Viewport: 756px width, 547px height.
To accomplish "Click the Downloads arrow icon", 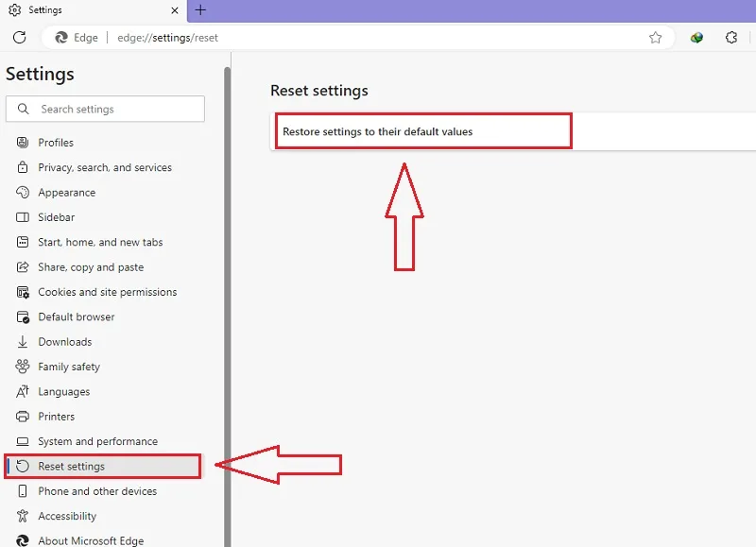I will point(22,342).
